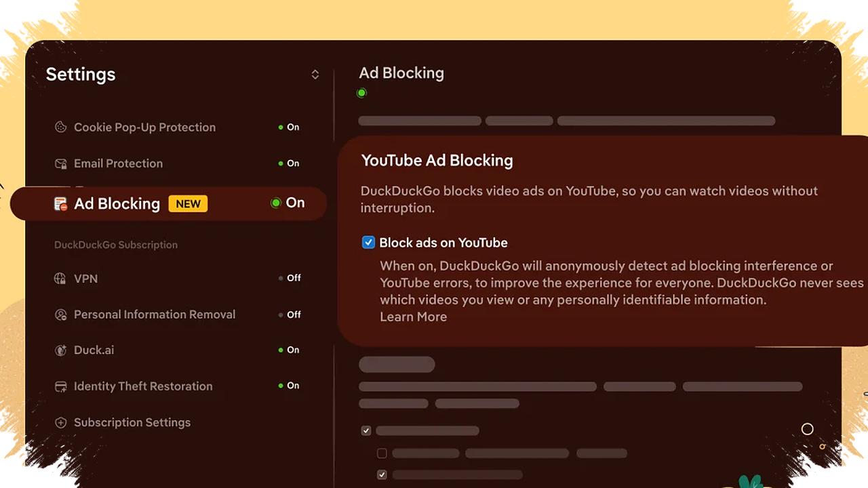Click the On status next to Duck.ai
868x488 pixels.
(289, 350)
